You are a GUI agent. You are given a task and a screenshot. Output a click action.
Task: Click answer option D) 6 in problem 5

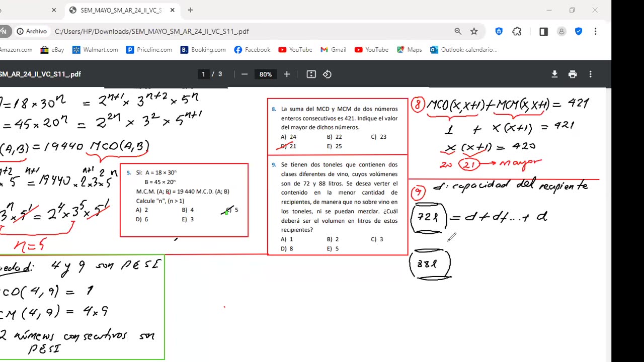(142, 219)
